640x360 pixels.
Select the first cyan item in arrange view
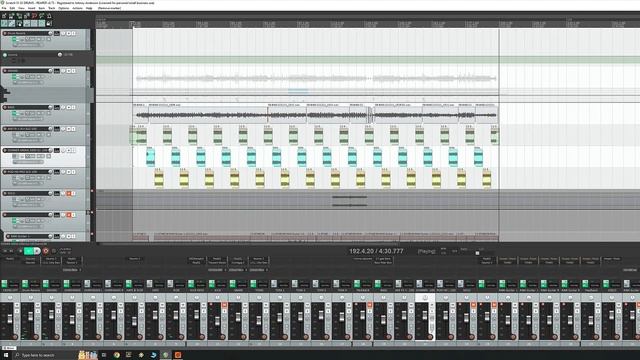click(150, 157)
